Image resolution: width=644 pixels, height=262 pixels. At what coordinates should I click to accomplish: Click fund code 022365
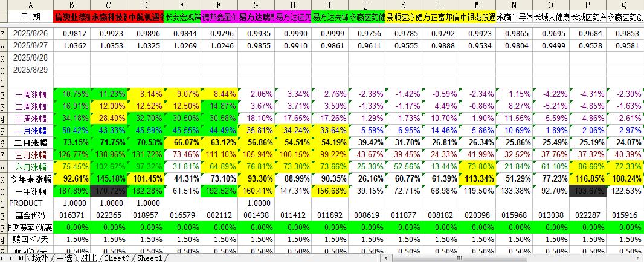click(x=108, y=215)
